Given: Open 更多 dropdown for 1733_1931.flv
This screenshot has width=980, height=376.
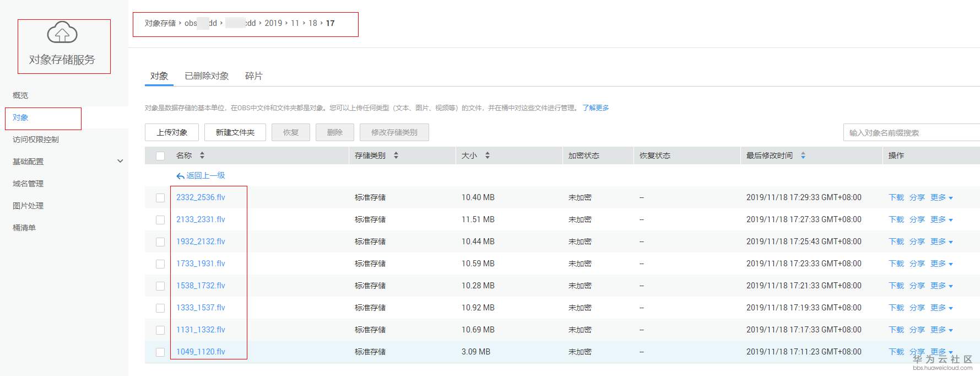Looking at the screenshot, I should coord(941,264).
